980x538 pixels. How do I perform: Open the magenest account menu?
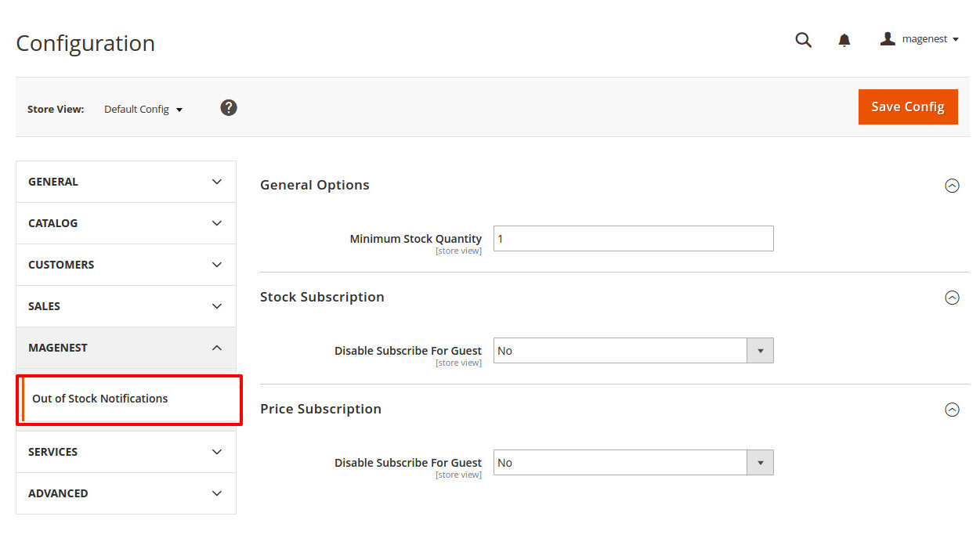pos(919,39)
